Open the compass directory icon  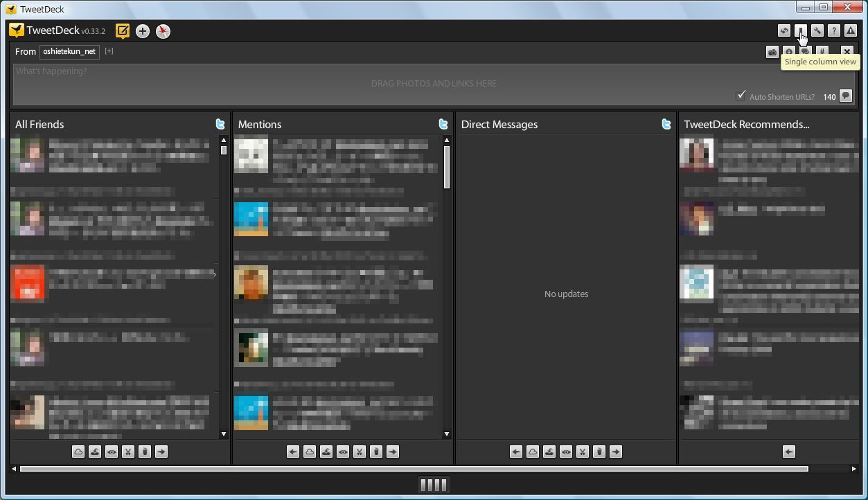click(163, 31)
